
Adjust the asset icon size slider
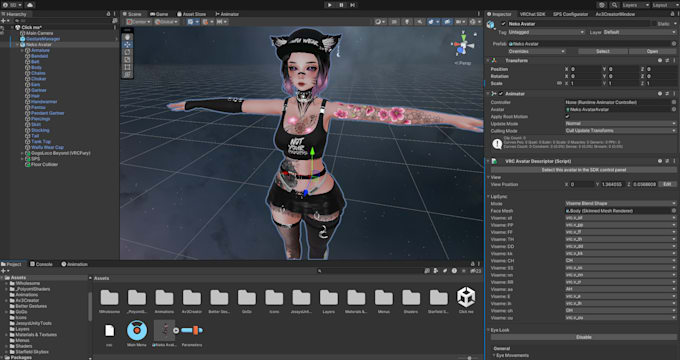[x=468, y=358]
